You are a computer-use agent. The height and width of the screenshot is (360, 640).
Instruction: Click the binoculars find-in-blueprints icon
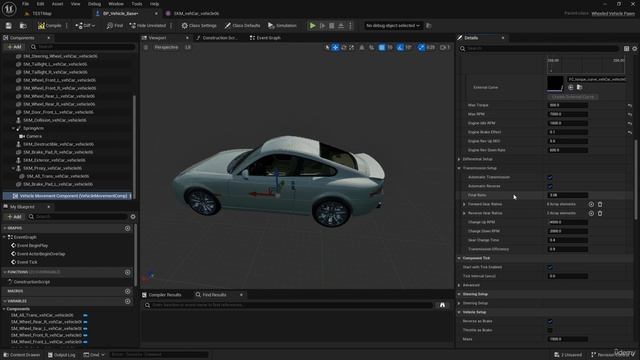point(442,305)
